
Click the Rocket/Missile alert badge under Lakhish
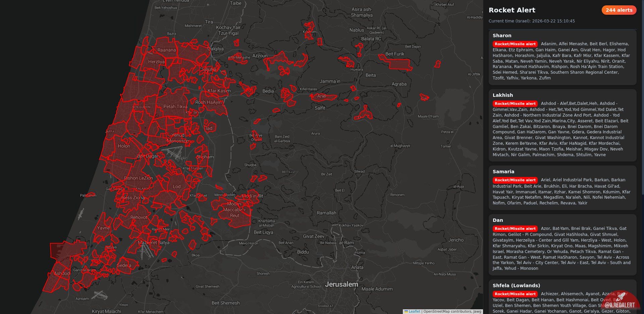[x=515, y=104]
